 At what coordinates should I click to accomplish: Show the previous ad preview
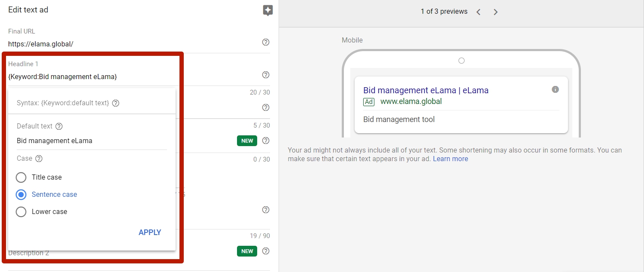479,12
